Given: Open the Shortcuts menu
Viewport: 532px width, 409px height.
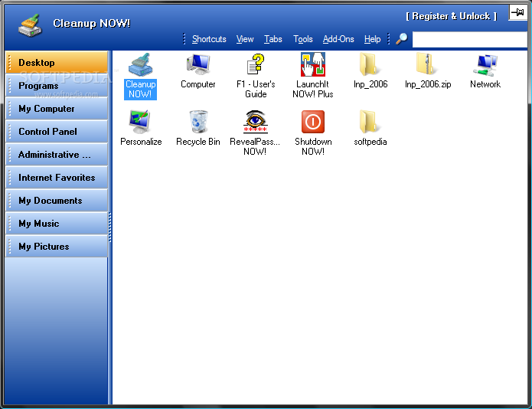Looking at the screenshot, I should click(209, 39).
